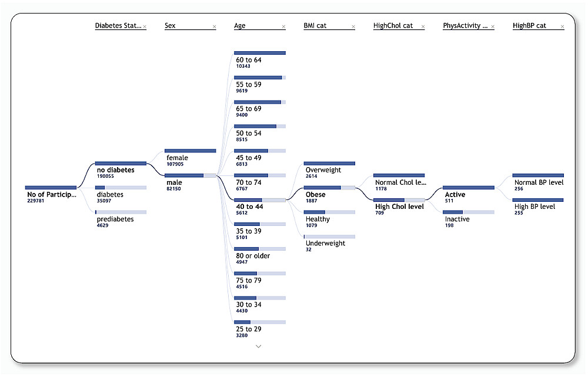Remove the BMI cat level
This screenshot has width=588, height=376.
click(353, 27)
